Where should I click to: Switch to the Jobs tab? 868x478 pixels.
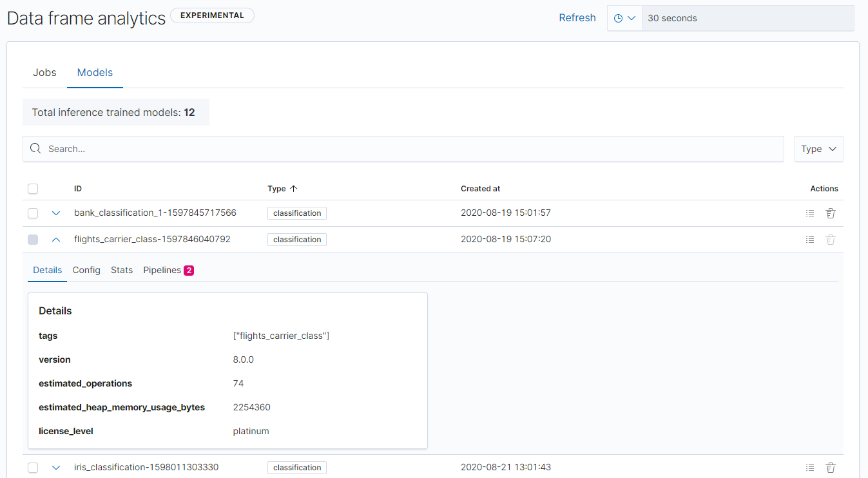click(x=44, y=72)
